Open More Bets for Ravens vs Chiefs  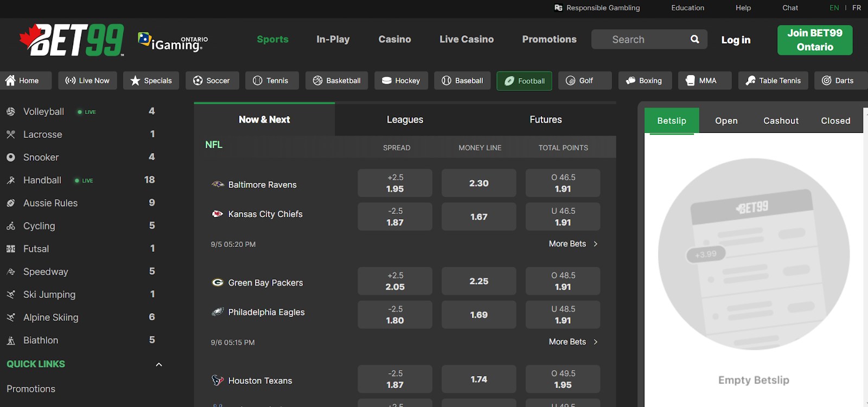(x=573, y=244)
